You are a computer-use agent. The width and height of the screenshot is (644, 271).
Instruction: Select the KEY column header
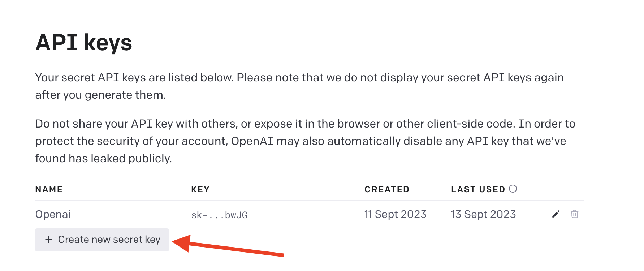click(200, 189)
